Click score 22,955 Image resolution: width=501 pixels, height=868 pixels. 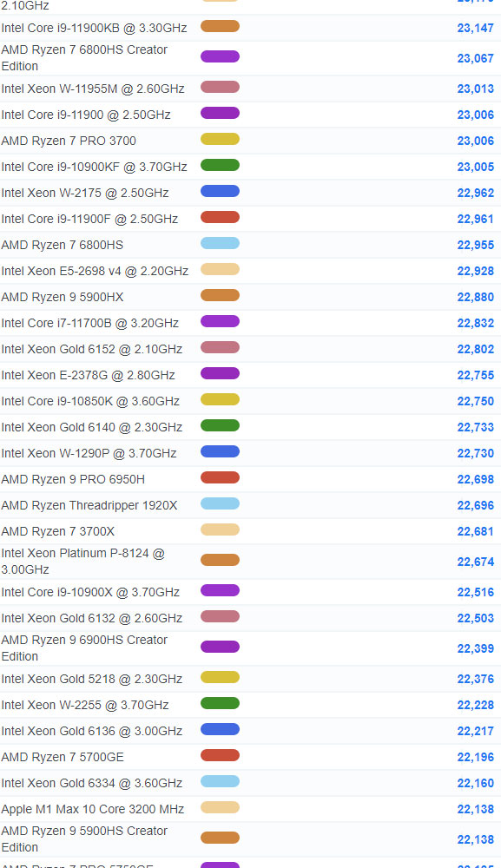(476, 245)
